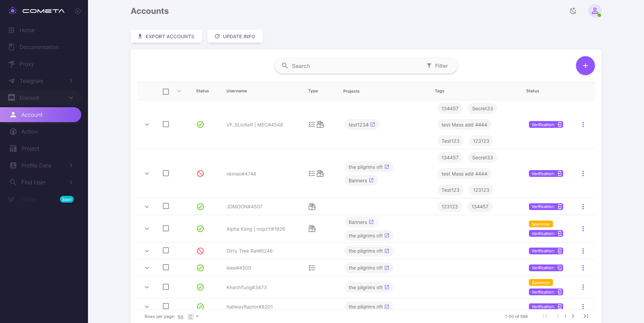Screen dimensions: 644x323
Task: Click list type icon for leee#4500
Action: click(x=312, y=268)
